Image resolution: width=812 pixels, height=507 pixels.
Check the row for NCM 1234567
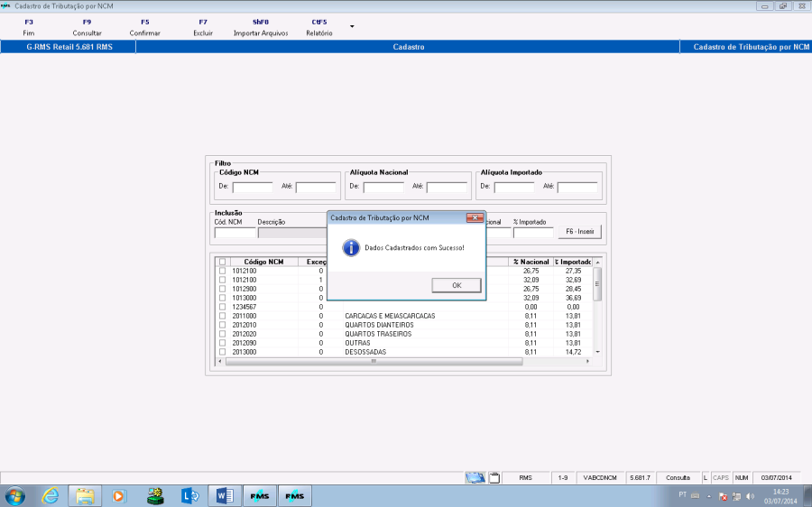coord(223,307)
